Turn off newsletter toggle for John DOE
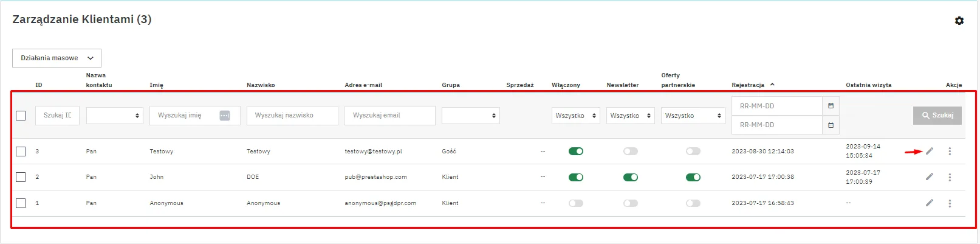 630,177
